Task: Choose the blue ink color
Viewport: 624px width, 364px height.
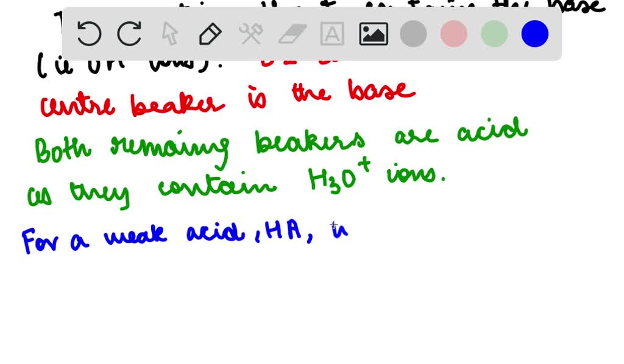Action: tap(534, 33)
